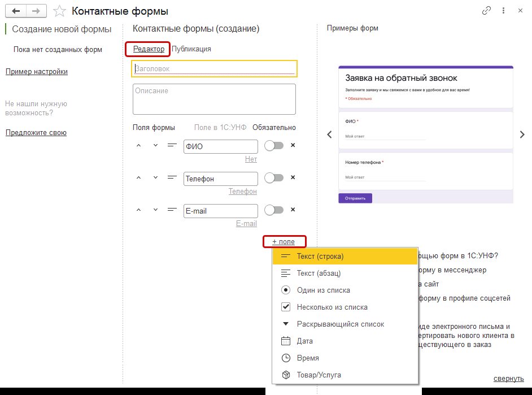Click the 'свернуть' collapse link
Screen dimensions: 532x395
coord(508,378)
